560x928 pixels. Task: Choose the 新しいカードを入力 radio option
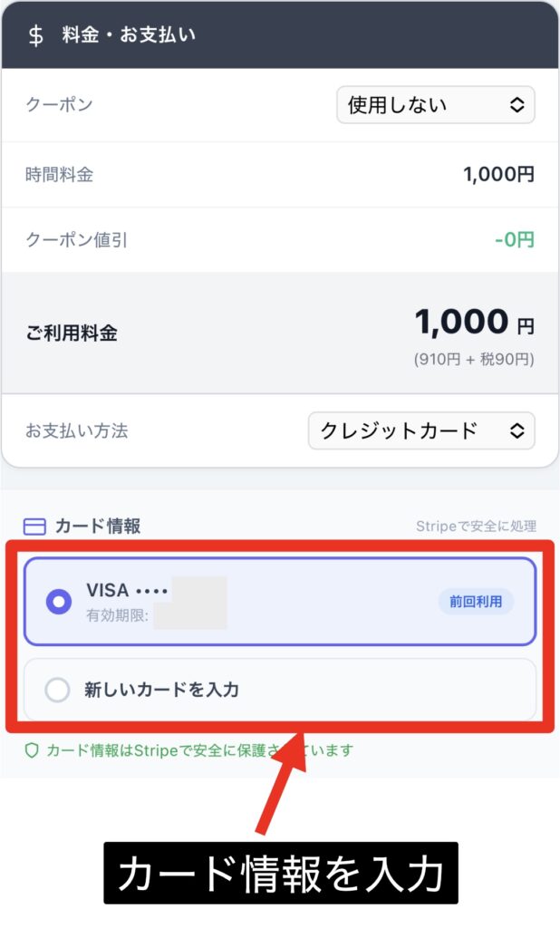58,691
